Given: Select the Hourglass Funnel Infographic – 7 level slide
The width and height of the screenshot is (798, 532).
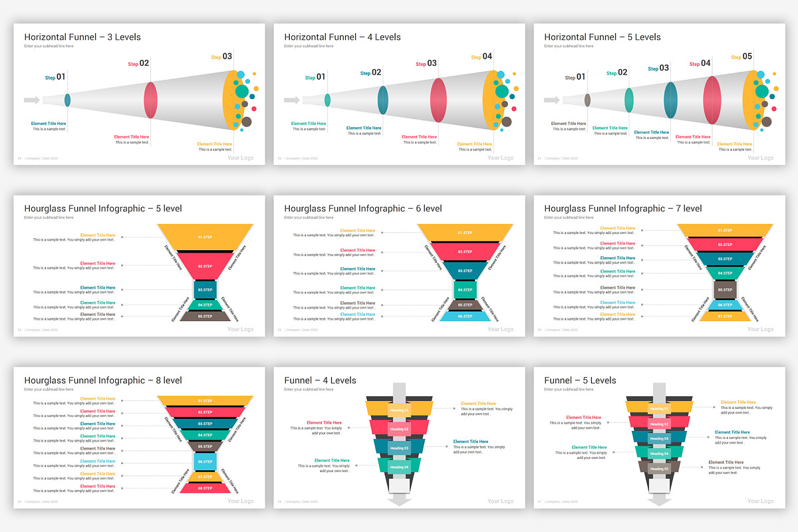Looking at the screenshot, I should point(659,266).
